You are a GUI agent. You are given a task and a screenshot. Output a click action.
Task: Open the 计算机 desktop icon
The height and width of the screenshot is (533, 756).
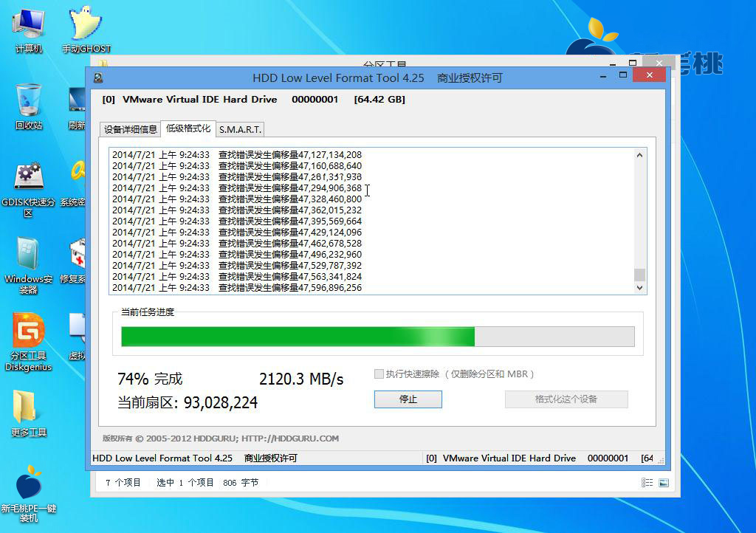(29, 30)
